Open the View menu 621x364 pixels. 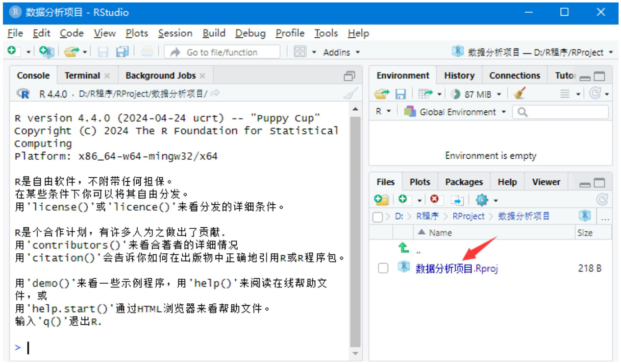(105, 33)
